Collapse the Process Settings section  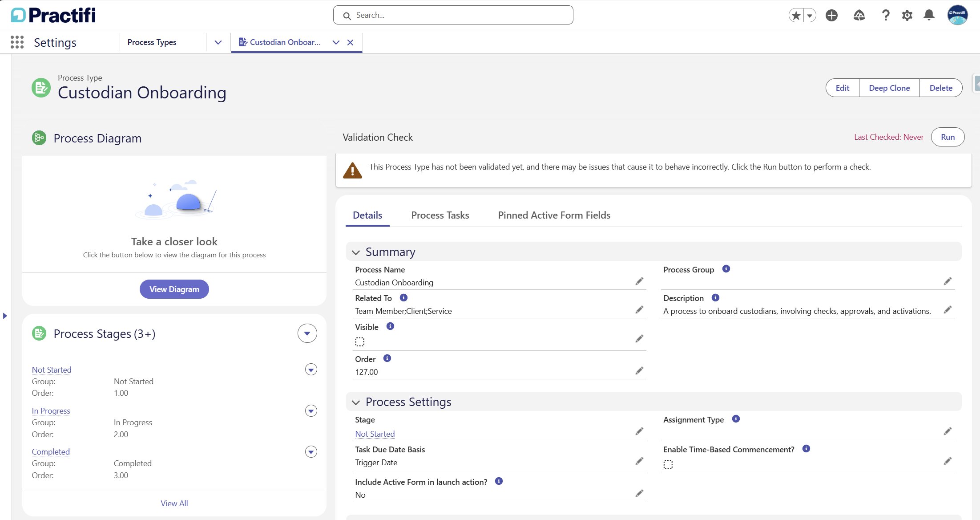(x=355, y=402)
